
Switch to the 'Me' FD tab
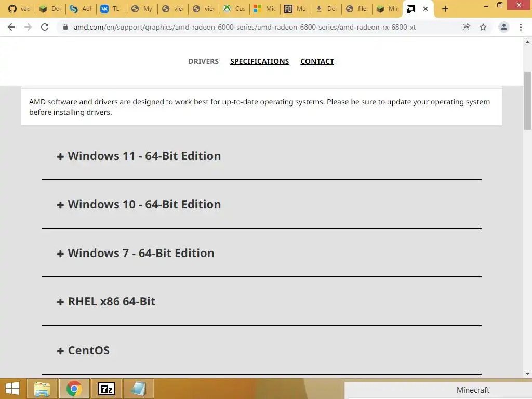click(295, 9)
